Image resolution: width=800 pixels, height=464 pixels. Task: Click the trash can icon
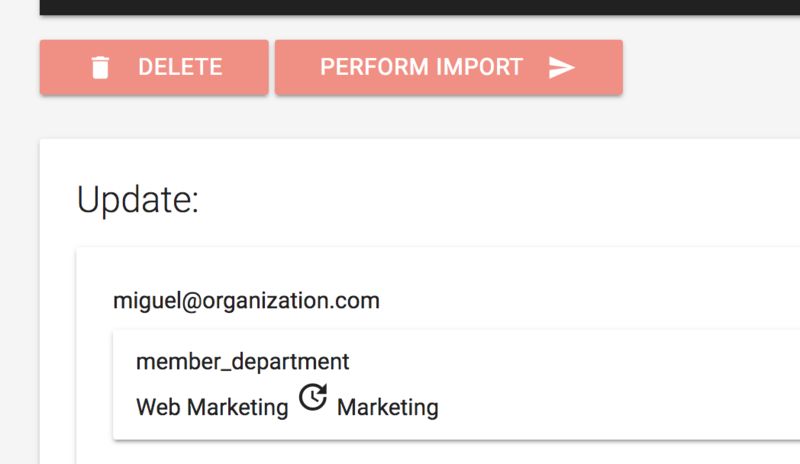click(x=100, y=68)
